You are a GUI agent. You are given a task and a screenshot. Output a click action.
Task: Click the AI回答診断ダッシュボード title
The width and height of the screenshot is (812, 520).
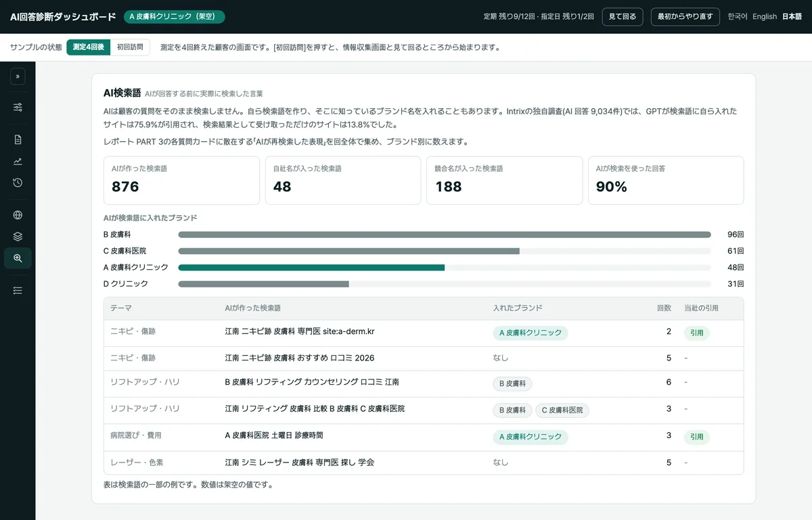click(64, 17)
